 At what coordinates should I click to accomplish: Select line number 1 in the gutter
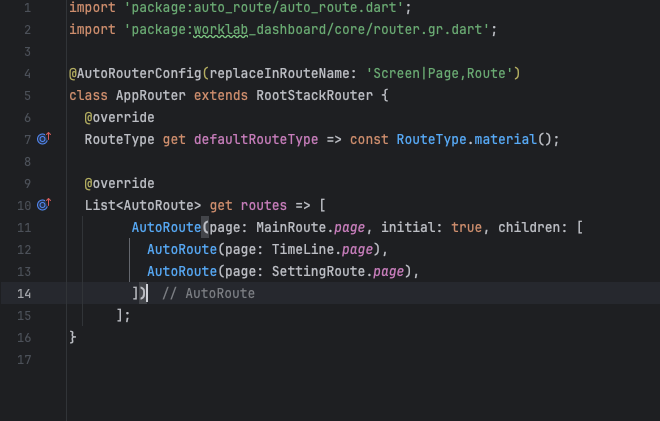[x=27, y=8]
